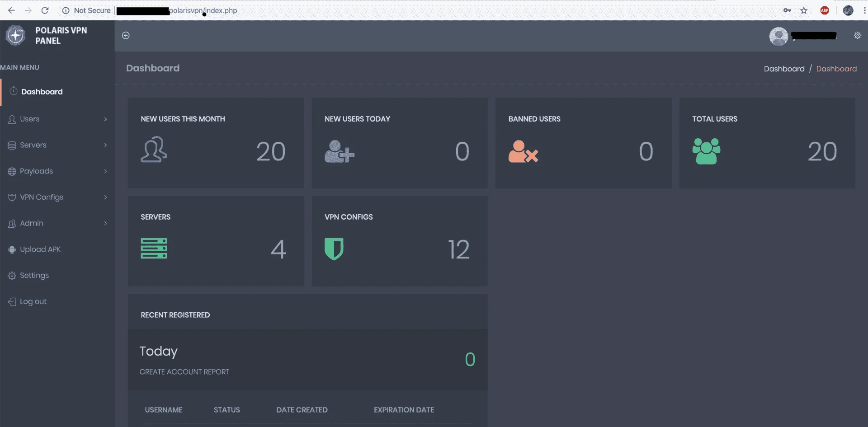Click the CREATE ACCOUNT REPORT text

(184, 372)
